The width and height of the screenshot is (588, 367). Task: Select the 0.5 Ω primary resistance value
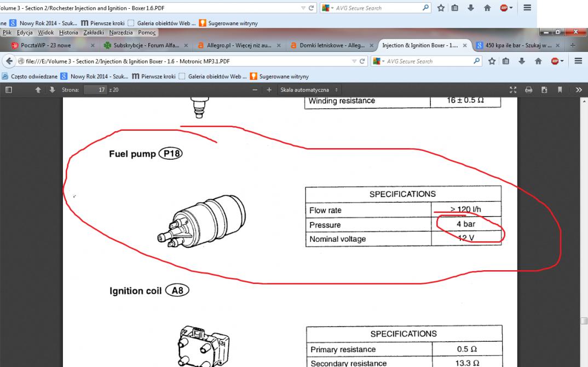467,349
